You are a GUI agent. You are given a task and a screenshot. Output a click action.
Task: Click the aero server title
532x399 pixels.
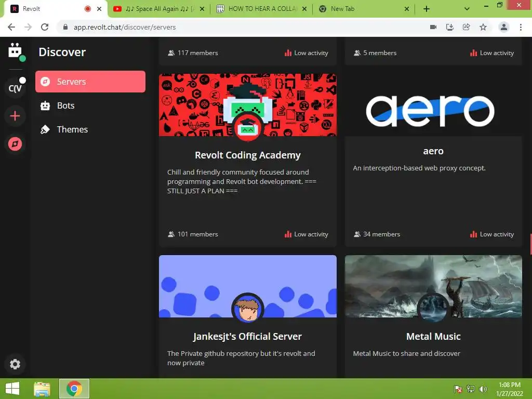point(433,151)
